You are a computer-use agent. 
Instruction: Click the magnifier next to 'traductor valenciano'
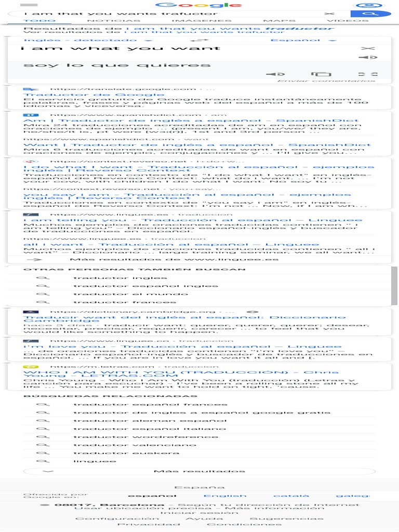pos(43,445)
